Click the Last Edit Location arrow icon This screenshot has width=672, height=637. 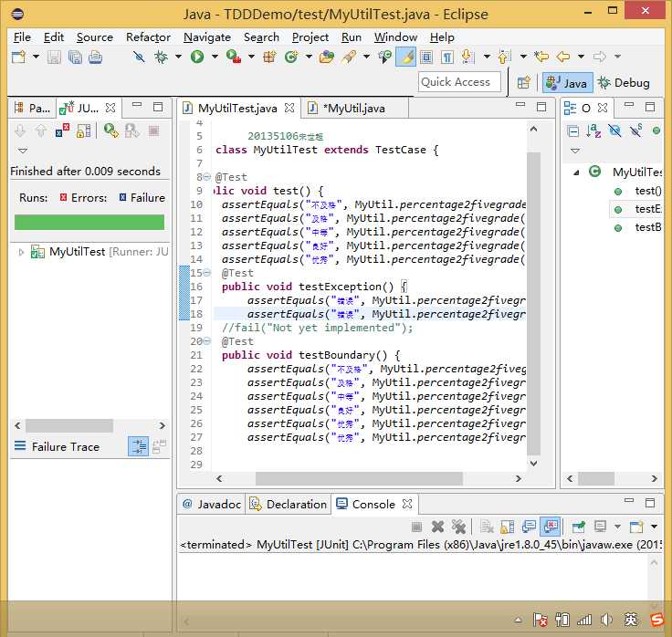click(541, 56)
